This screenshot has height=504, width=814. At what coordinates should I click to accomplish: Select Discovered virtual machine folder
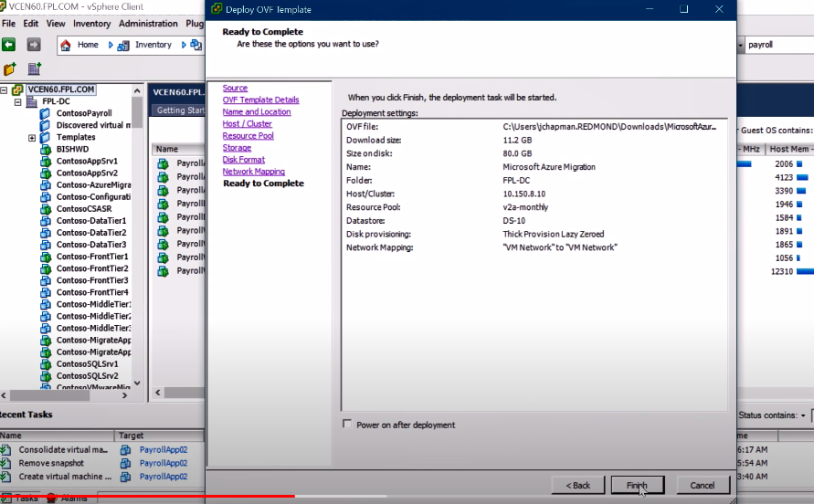pyautogui.click(x=93, y=125)
